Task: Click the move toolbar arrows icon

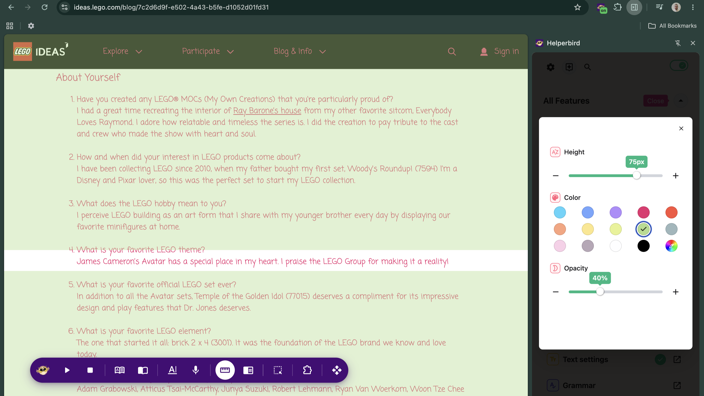Action: (x=337, y=370)
